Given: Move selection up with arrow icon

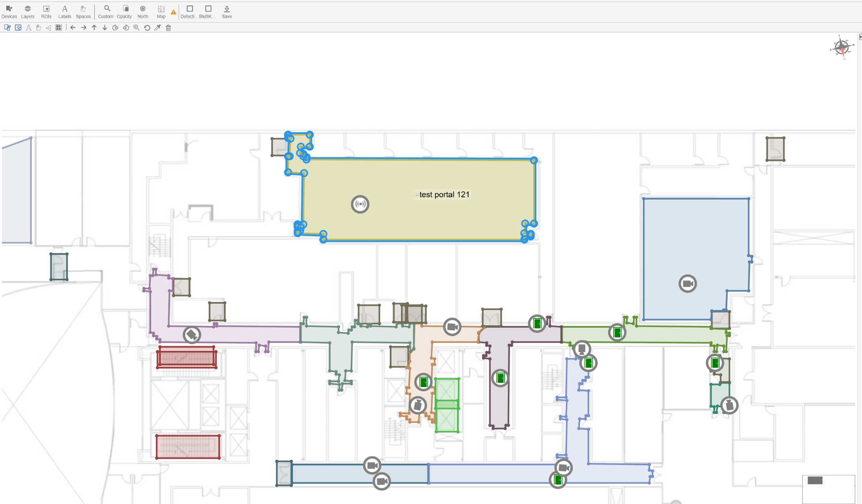Looking at the screenshot, I should [94, 28].
